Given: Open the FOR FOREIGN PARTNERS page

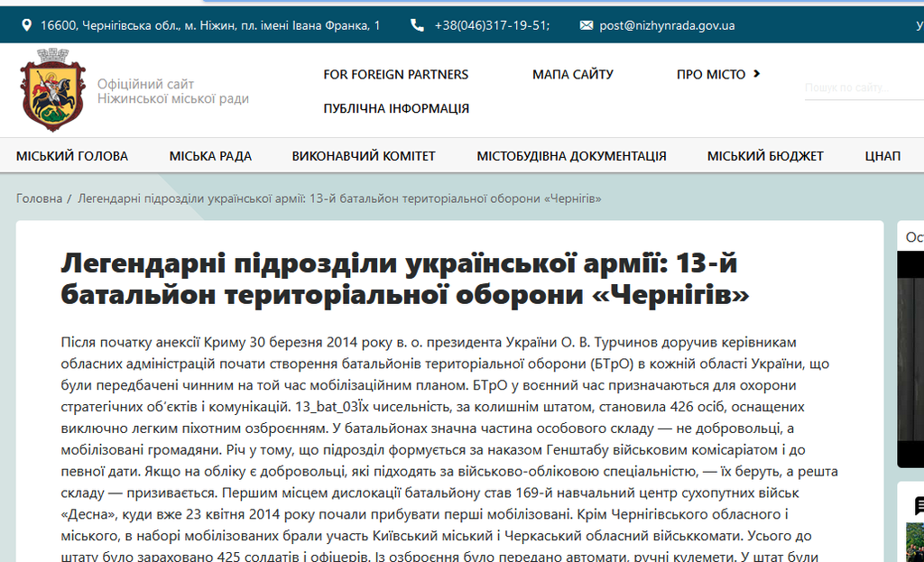Looking at the screenshot, I should [x=396, y=74].
